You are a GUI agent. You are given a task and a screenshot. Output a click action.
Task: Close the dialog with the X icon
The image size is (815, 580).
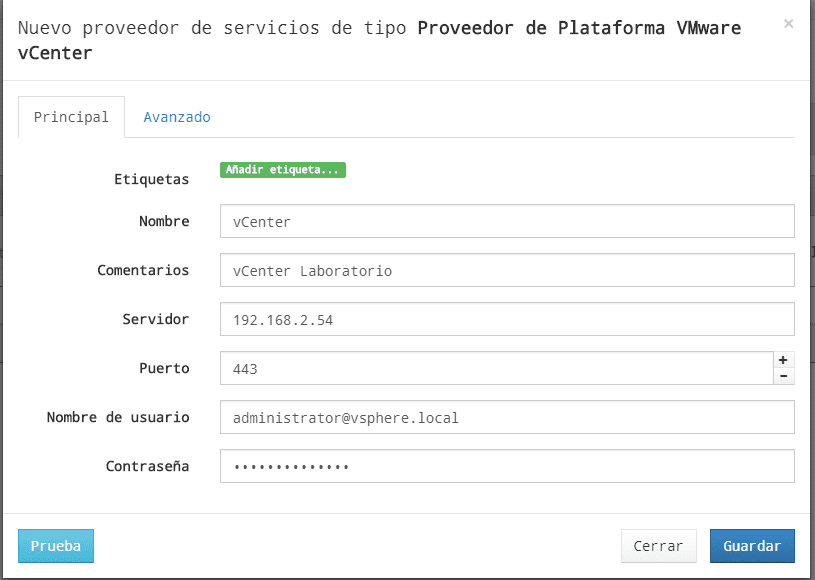click(x=789, y=24)
